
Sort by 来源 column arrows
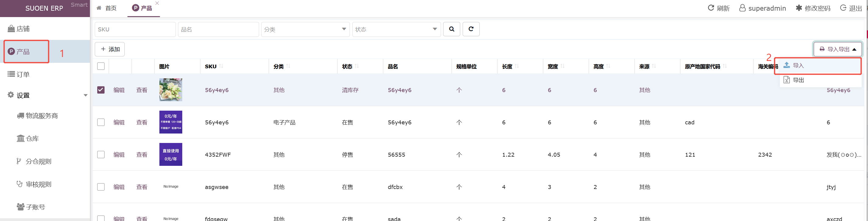654,66
